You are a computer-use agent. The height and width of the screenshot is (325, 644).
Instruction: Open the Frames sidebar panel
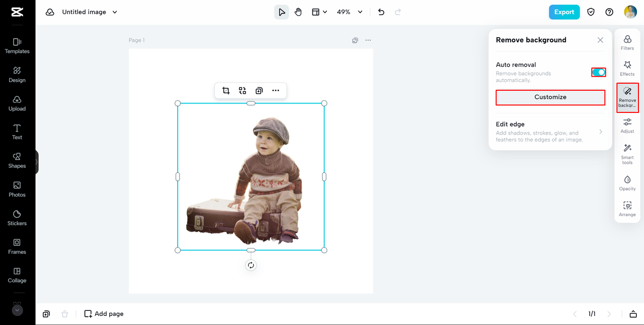click(x=17, y=247)
